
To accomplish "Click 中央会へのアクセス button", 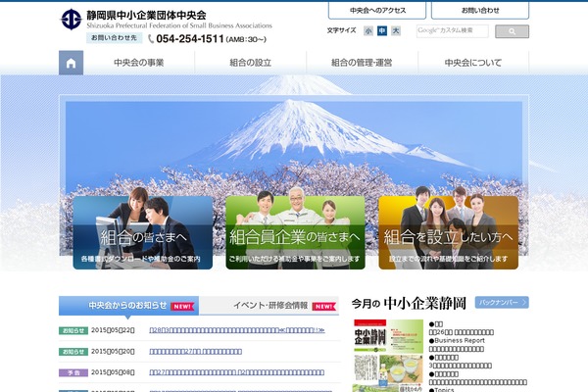I will (x=377, y=11).
